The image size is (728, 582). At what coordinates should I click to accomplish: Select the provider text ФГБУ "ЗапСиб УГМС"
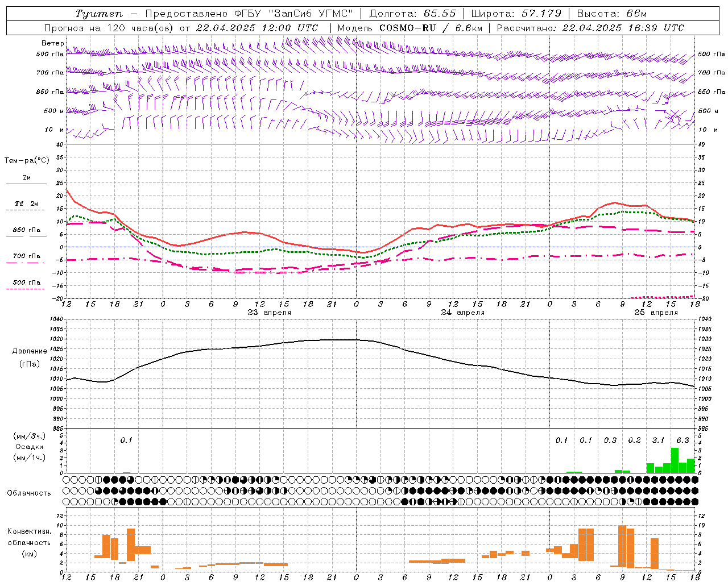(294, 14)
